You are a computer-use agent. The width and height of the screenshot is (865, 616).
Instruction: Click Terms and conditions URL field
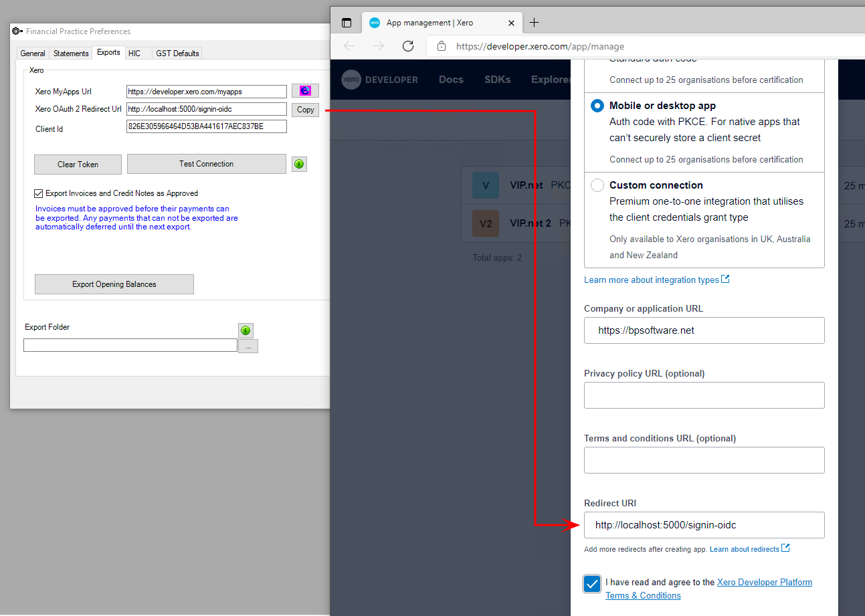[704, 460]
